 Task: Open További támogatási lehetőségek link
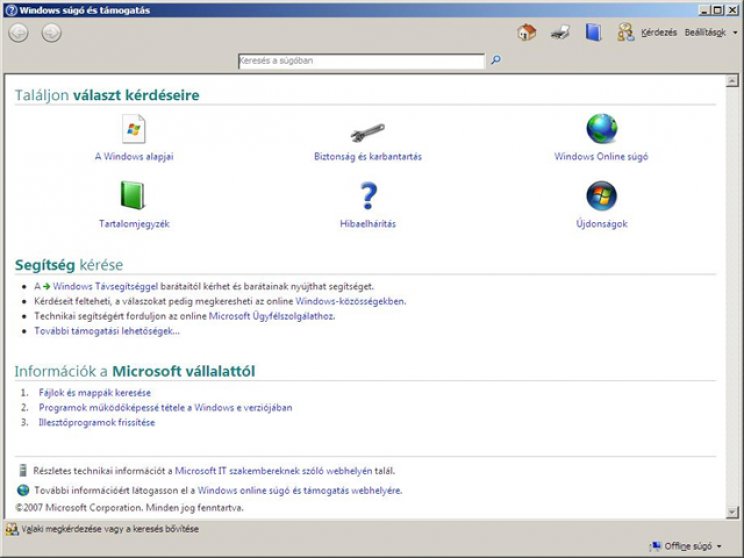click(x=107, y=331)
